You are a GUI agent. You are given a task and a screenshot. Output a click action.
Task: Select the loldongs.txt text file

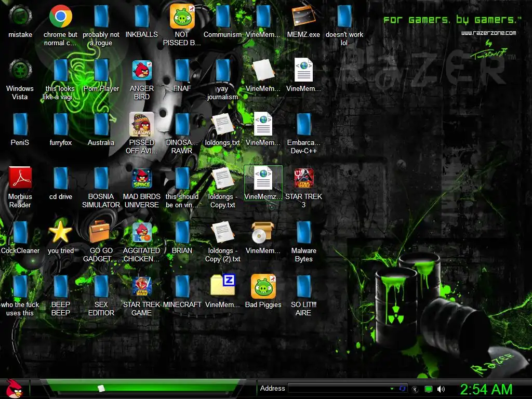point(222,124)
